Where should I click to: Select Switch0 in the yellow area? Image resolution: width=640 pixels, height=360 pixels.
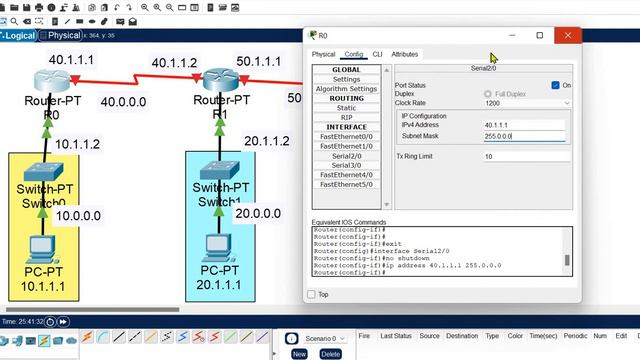pos(44,171)
